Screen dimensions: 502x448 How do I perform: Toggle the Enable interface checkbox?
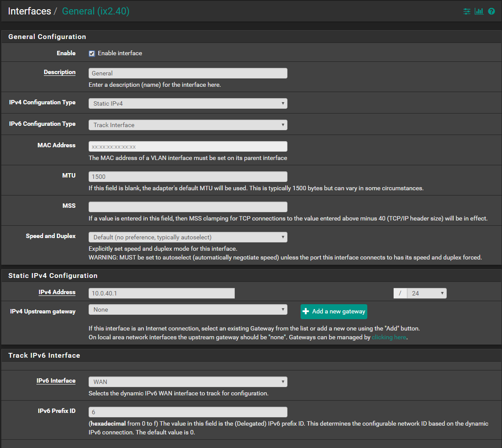click(92, 53)
